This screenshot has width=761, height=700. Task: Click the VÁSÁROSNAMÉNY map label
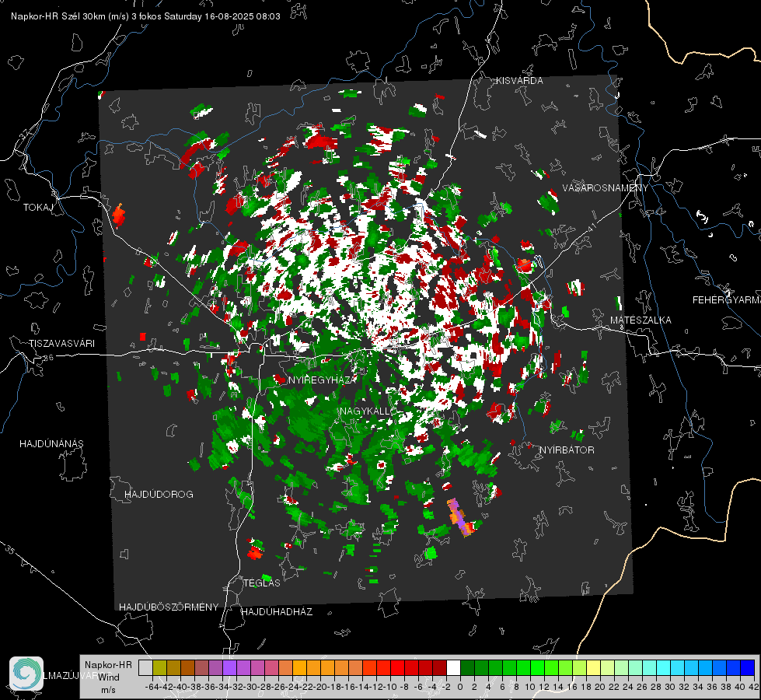[x=606, y=188]
